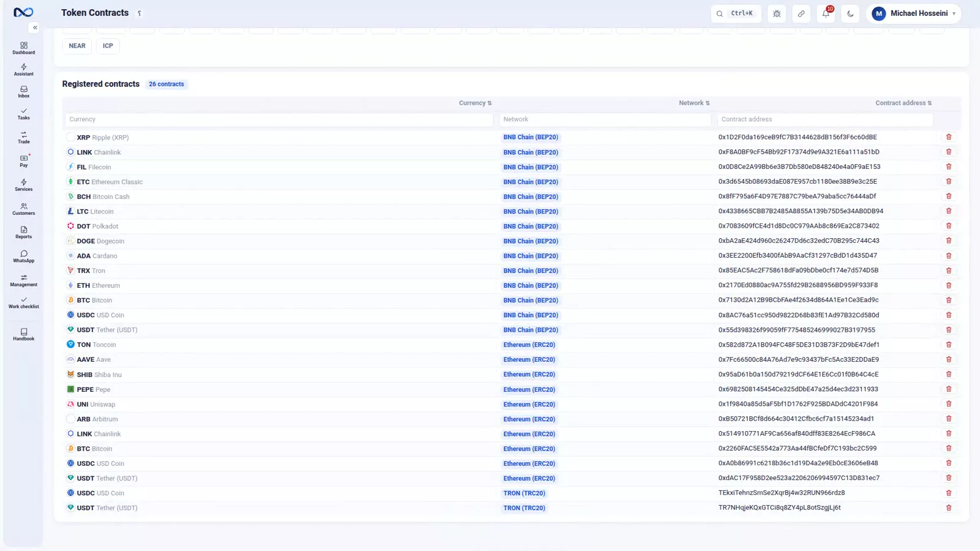Open Reports from sidebar
Viewport: 980px width, 551px height.
[24, 233]
